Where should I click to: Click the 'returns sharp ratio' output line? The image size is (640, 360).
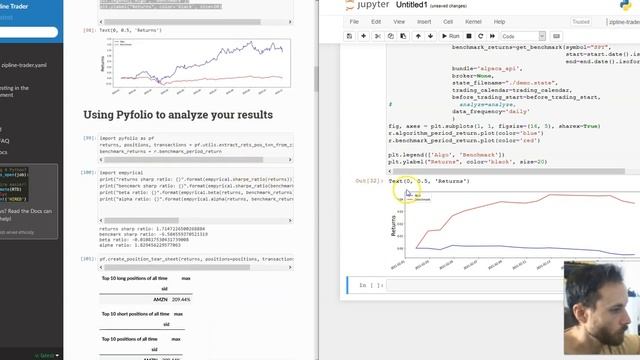(152, 229)
